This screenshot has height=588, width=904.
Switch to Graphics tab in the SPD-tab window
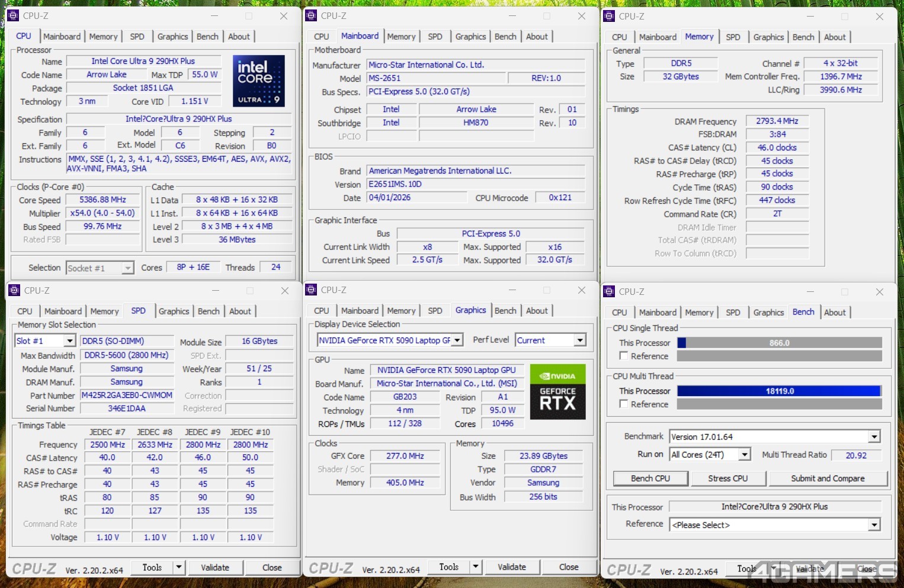[x=174, y=311]
